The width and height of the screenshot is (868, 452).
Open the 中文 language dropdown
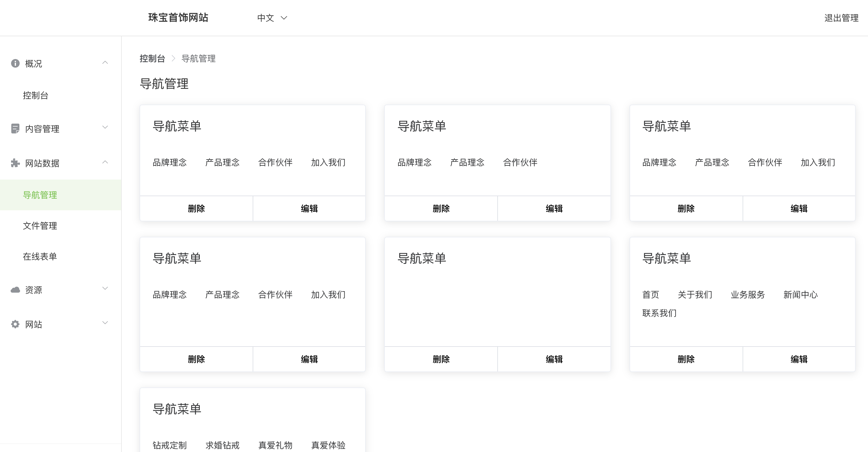(x=272, y=18)
